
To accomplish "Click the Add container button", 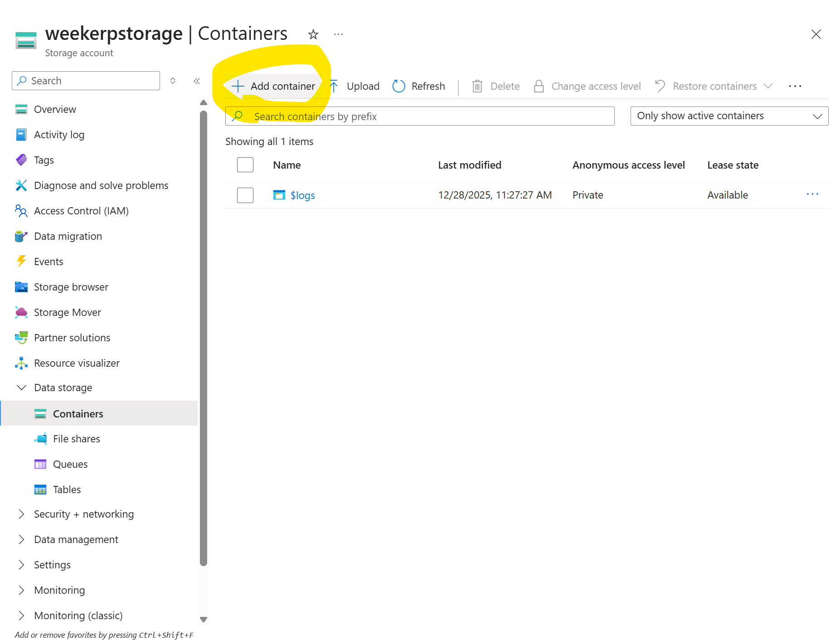I will pyautogui.click(x=273, y=86).
